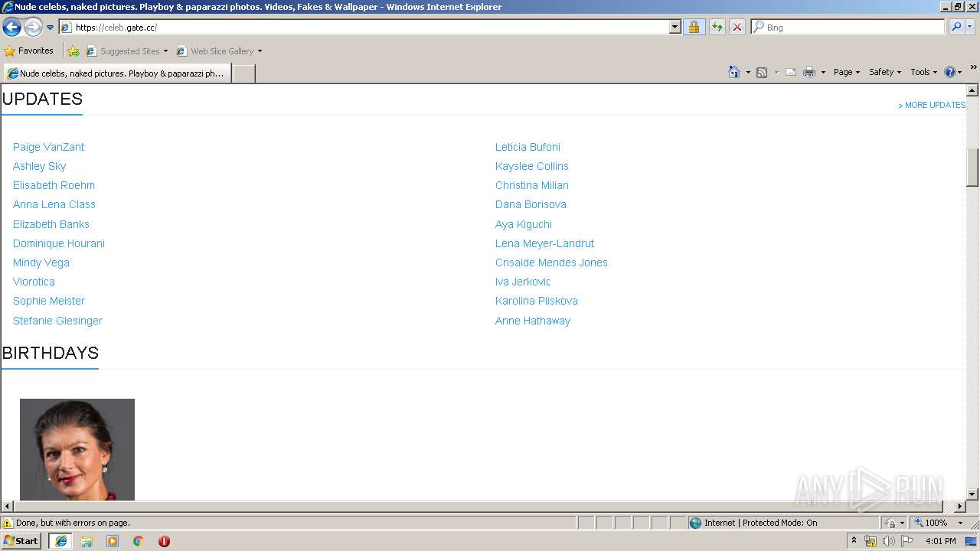This screenshot has width=980, height=551.
Task: Open the Aya Kiguchi link
Action: tap(524, 224)
